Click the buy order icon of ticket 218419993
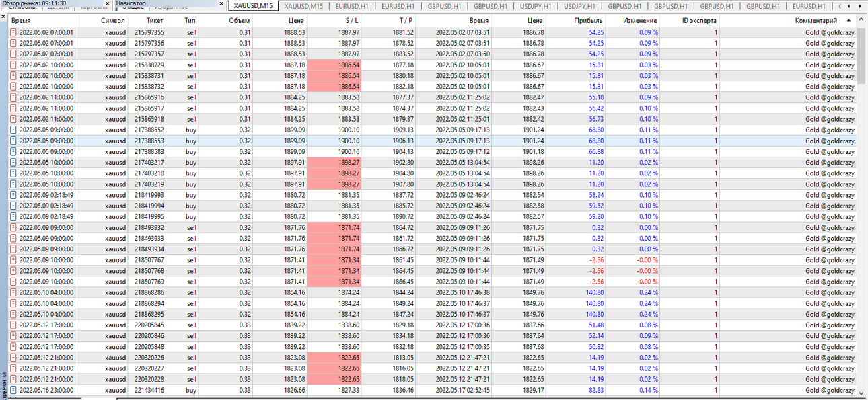Viewport: 868px width, 400px height. (x=13, y=195)
